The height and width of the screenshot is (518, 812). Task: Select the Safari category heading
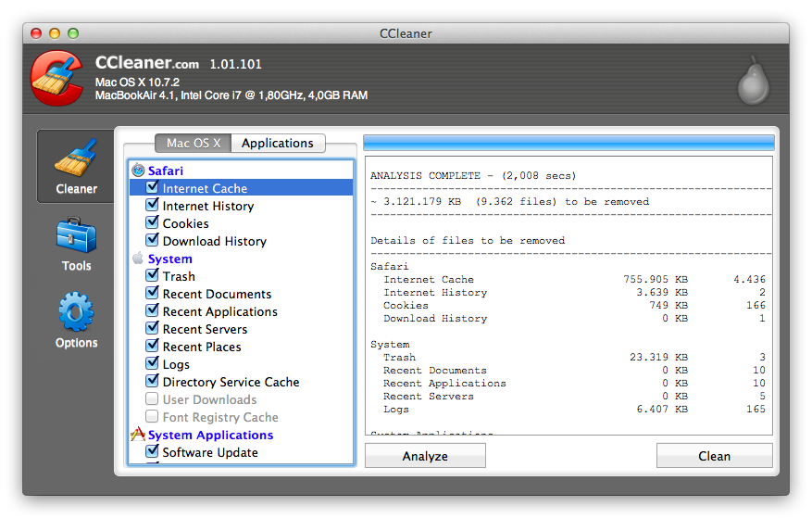(165, 171)
